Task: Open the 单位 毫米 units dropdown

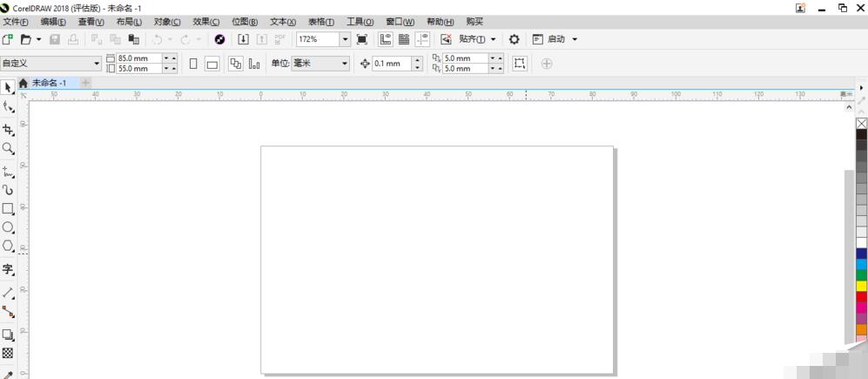Action: [344, 64]
